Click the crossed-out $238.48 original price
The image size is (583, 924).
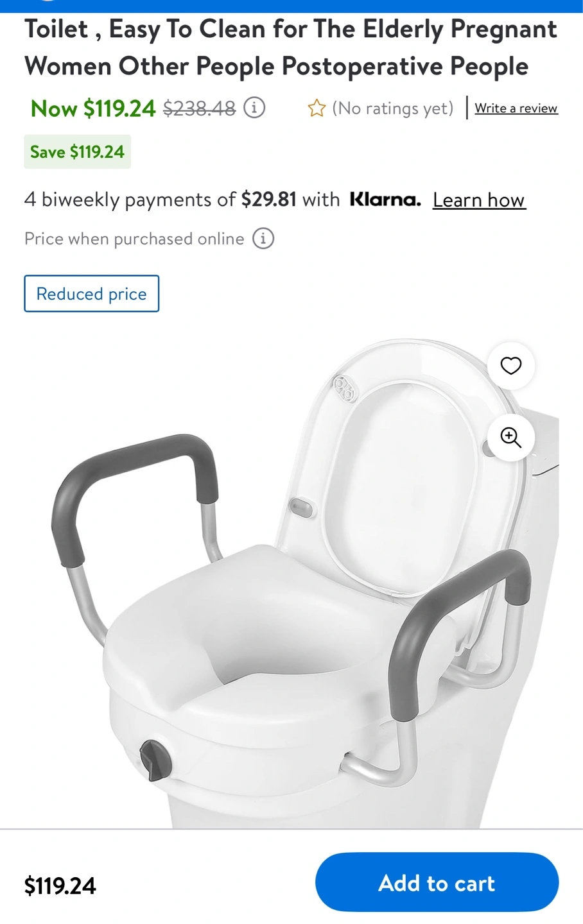(200, 108)
